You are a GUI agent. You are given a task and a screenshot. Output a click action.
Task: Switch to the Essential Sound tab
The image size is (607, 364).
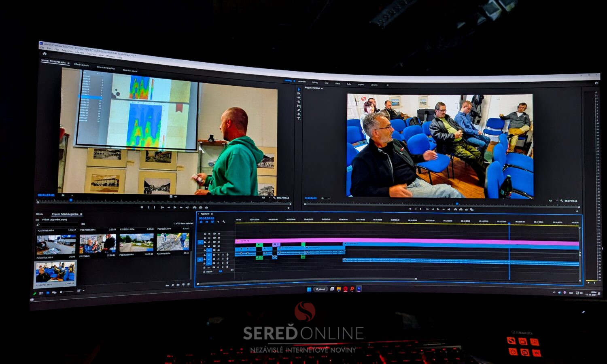click(130, 70)
